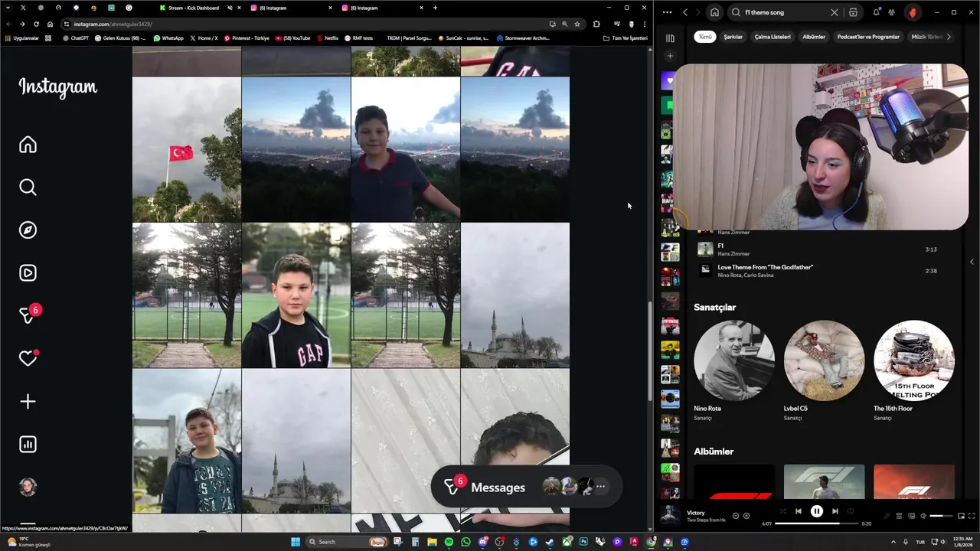This screenshot has height=551, width=980.
Task: Open Instagram Notifications heart icon
Action: tap(28, 358)
